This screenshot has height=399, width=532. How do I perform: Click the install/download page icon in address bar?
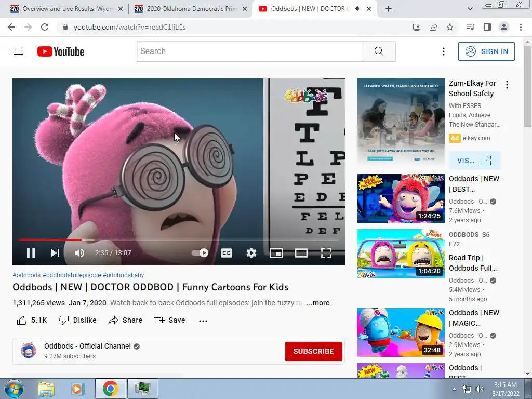coord(416,27)
